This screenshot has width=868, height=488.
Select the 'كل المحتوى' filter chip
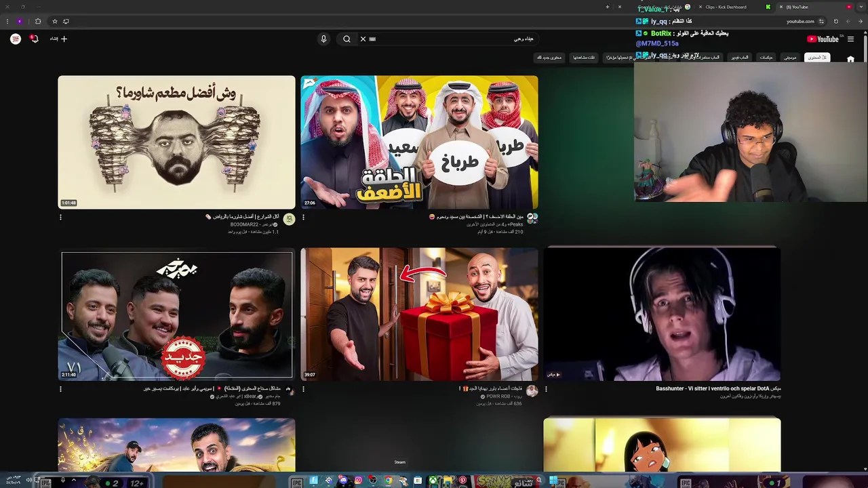817,58
